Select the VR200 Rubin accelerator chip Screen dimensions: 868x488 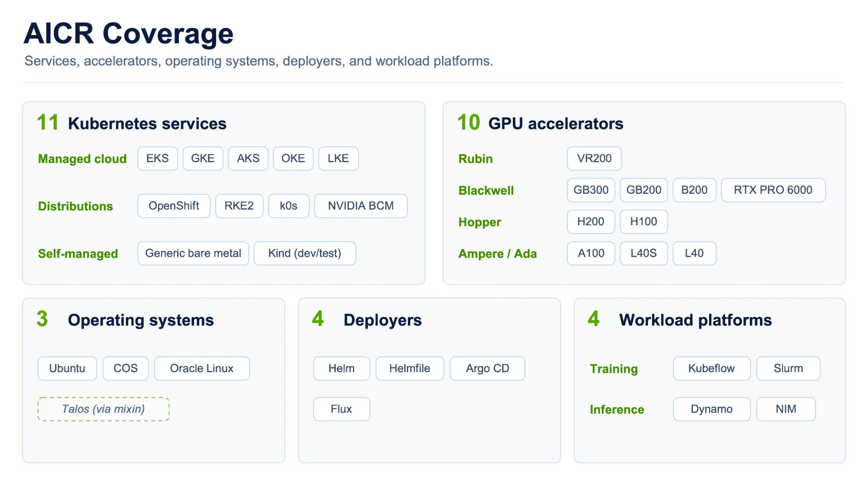point(594,158)
